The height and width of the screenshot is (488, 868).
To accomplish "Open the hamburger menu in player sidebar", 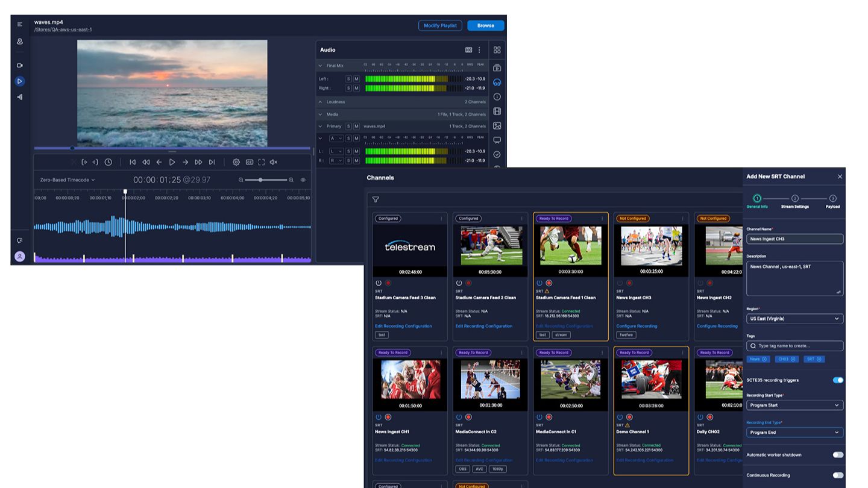I will [20, 24].
